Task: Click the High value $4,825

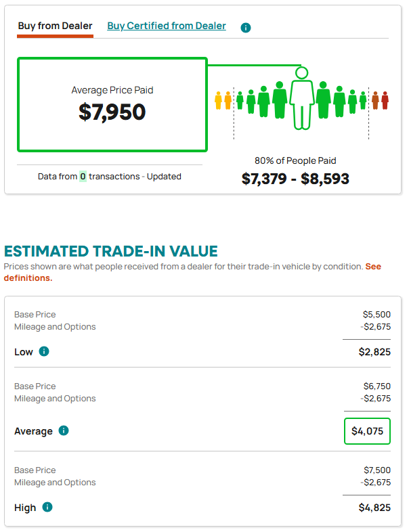Action: (x=374, y=508)
